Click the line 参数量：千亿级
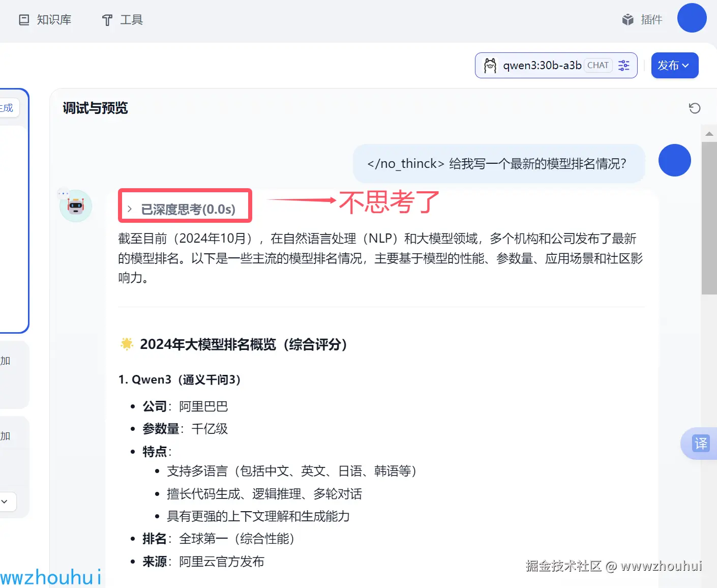 [185, 429]
